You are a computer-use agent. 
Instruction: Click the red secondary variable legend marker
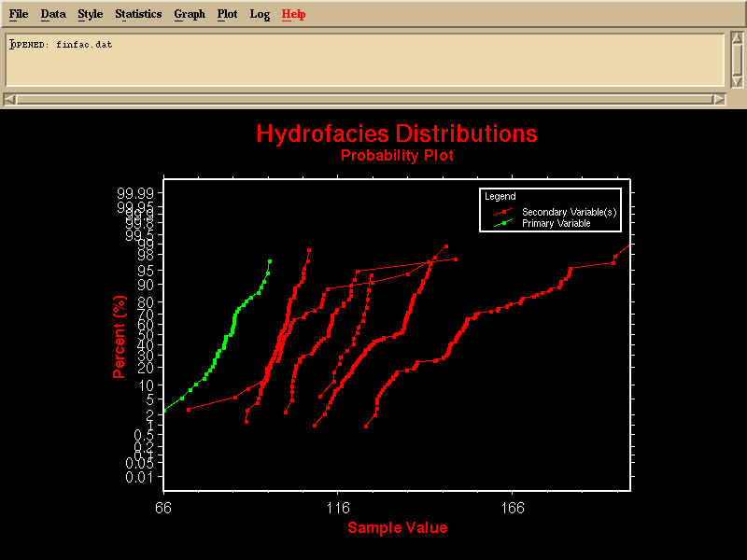click(503, 212)
